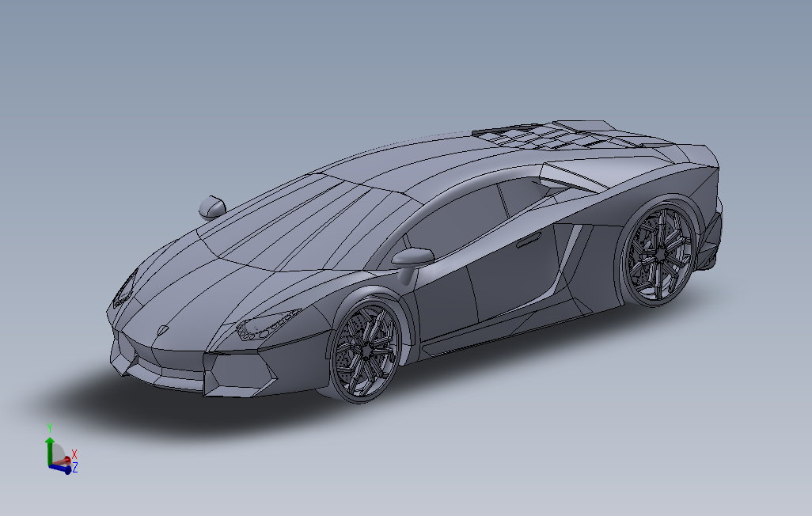This screenshot has height=516, width=812.
Task: Select the hood emblem badge
Action: [x=163, y=330]
